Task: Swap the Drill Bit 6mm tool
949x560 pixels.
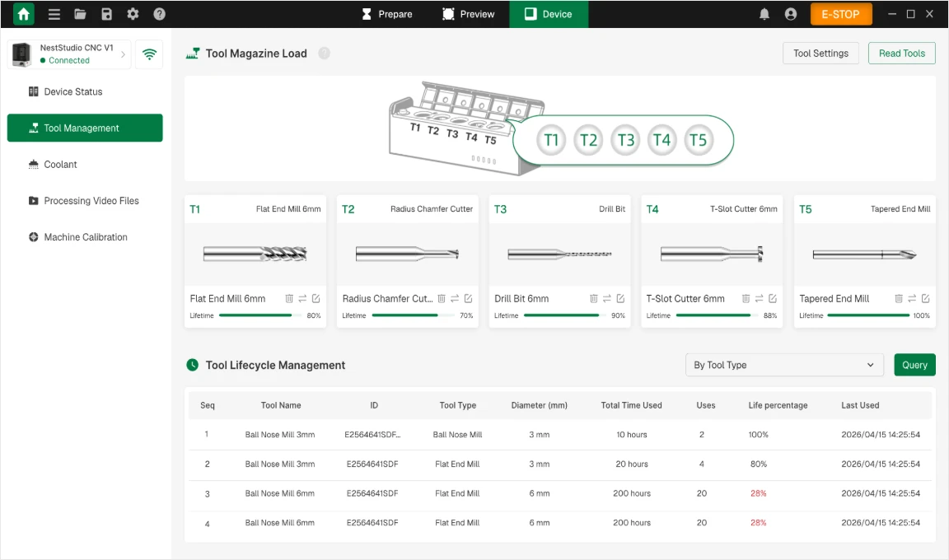Action: (x=607, y=299)
